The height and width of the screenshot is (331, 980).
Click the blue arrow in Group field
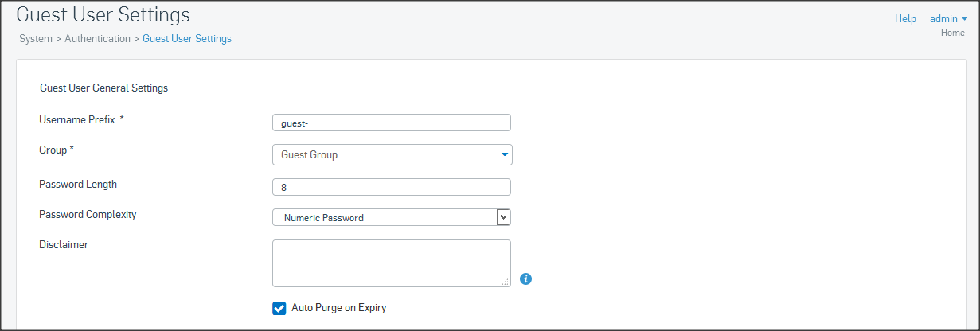[505, 154]
